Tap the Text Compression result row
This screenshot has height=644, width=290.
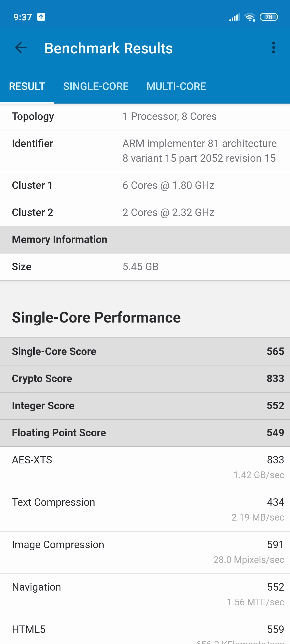coord(145,510)
